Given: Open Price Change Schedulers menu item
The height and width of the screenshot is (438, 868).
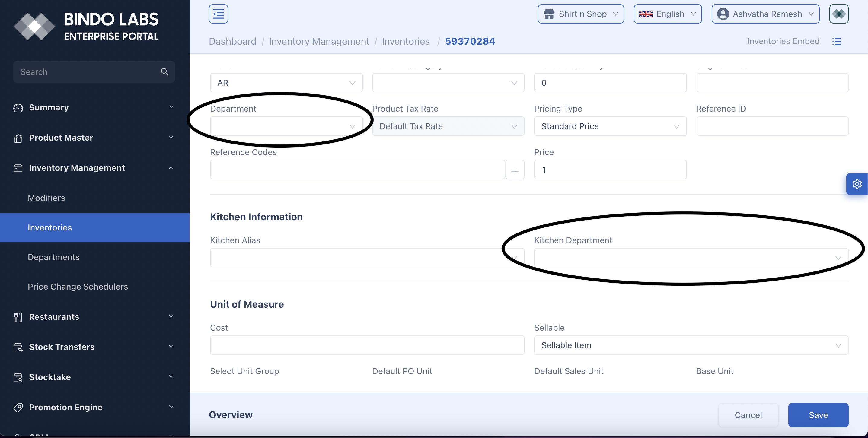Looking at the screenshot, I should click(78, 287).
